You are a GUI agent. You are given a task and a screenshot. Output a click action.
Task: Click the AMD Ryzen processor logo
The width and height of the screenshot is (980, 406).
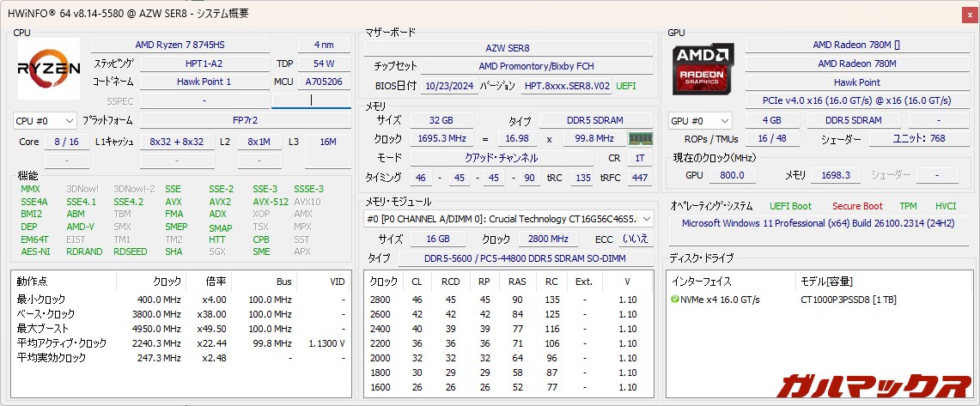coord(49,67)
